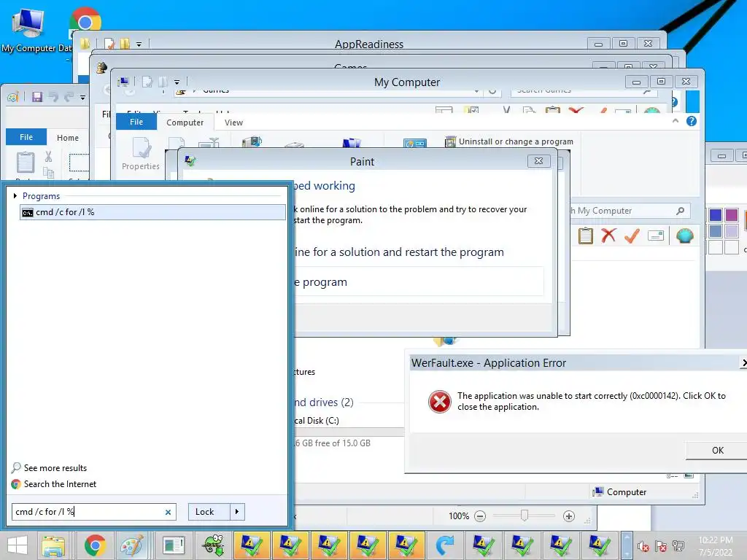Click the Properties icon in My Computer ribbon

click(141, 148)
